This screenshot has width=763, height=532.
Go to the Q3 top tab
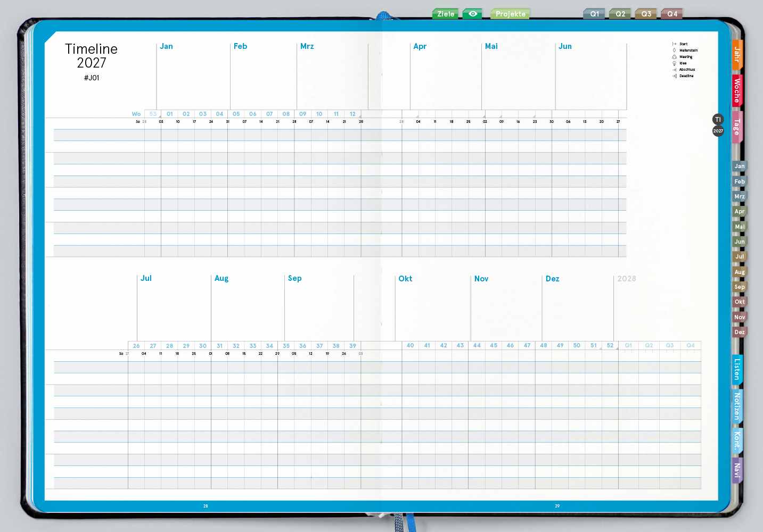tap(646, 14)
